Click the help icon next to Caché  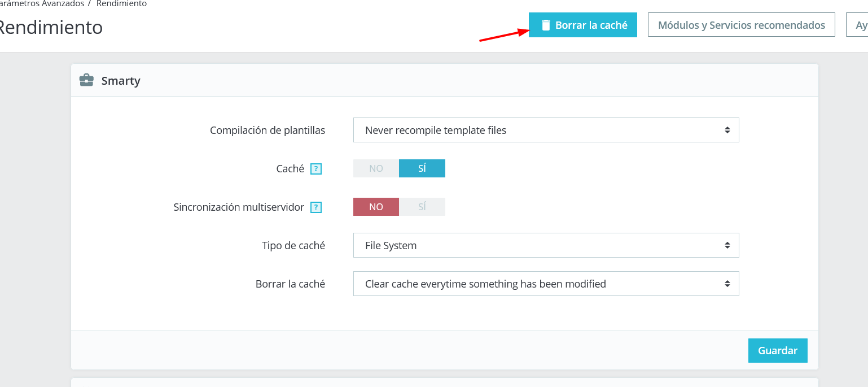pyautogui.click(x=316, y=169)
